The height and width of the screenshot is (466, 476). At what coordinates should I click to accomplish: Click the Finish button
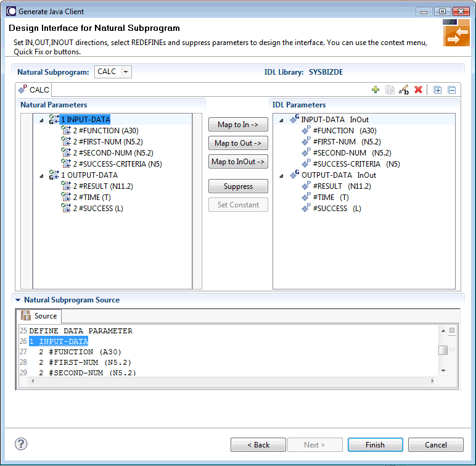(375, 445)
